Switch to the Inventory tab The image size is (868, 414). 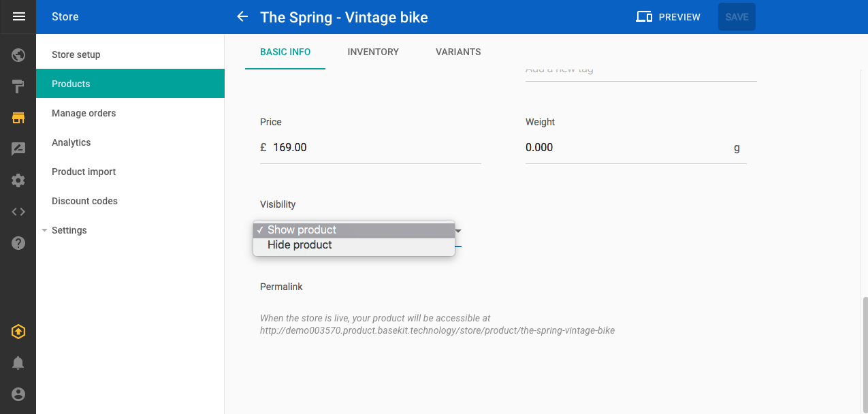[x=373, y=52]
